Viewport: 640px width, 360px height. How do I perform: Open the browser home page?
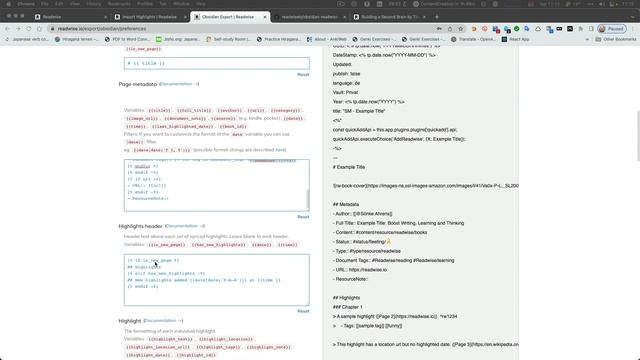coord(39,29)
